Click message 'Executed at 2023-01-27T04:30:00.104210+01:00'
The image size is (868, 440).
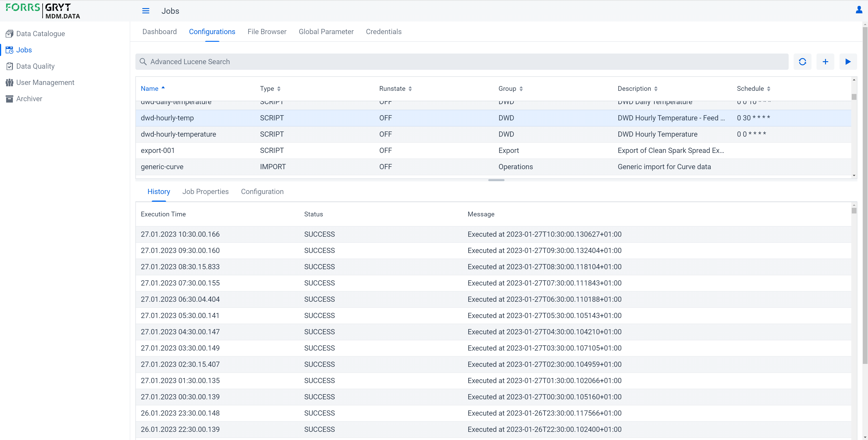click(x=545, y=332)
